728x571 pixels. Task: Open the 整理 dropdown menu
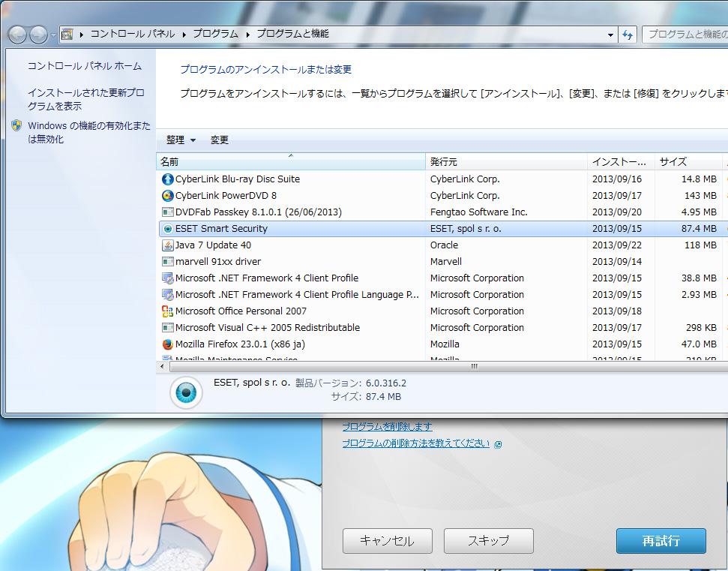(x=181, y=140)
